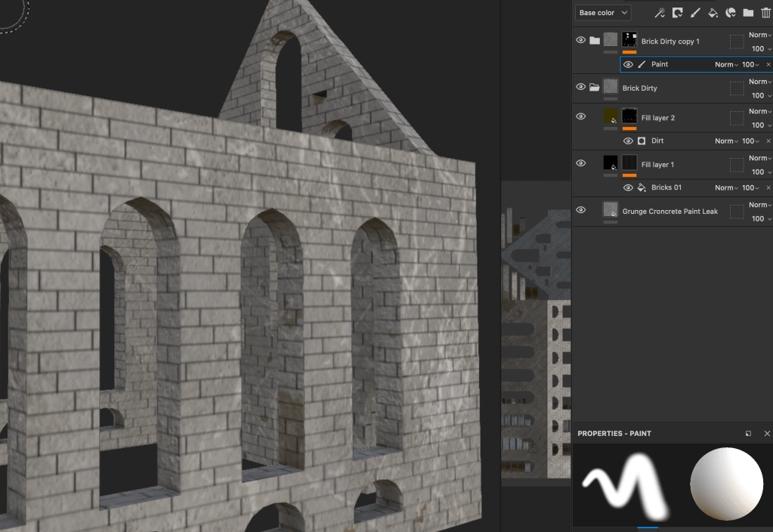Delete the selected layer with the trash icon
The height and width of the screenshot is (532, 773).
(765, 13)
